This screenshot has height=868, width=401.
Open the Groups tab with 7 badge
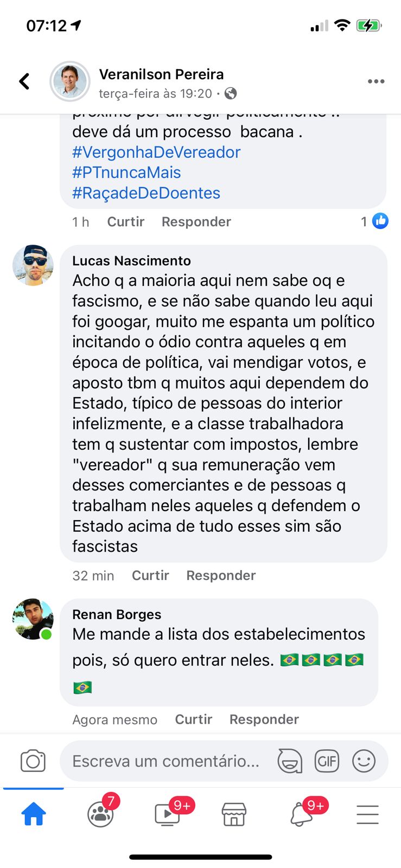(x=101, y=814)
